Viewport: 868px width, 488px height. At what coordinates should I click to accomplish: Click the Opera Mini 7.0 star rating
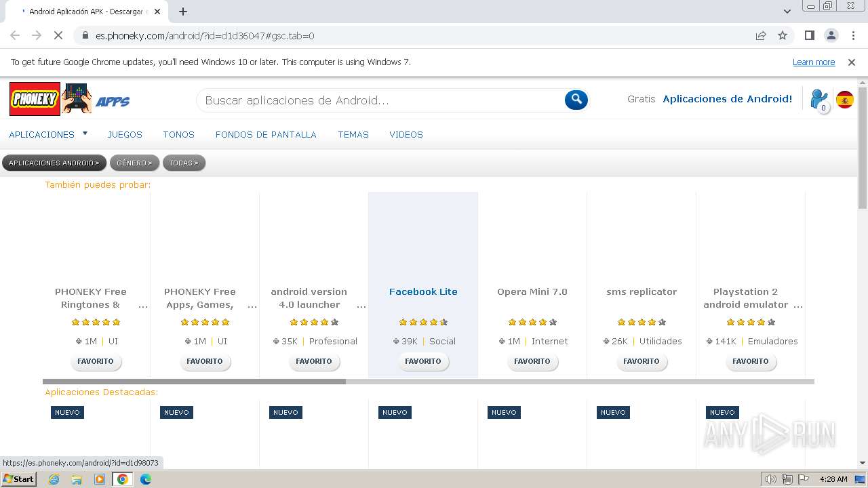[x=532, y=323]
